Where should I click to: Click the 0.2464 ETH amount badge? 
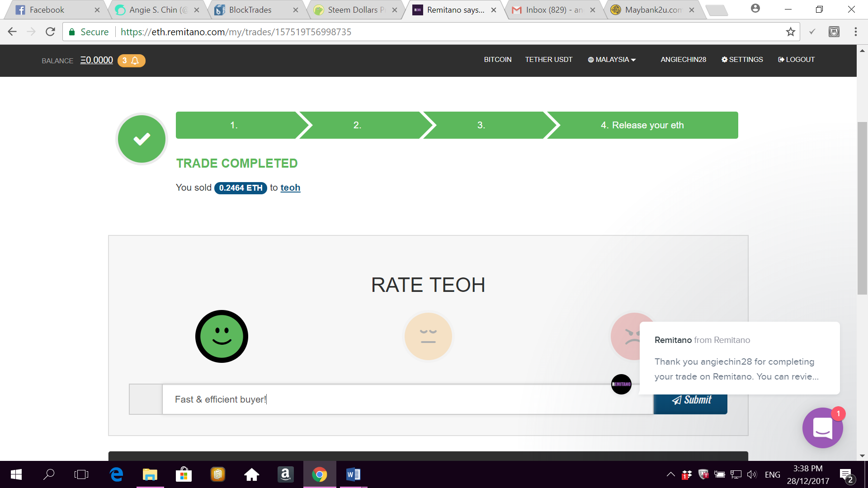pos(241,188)
